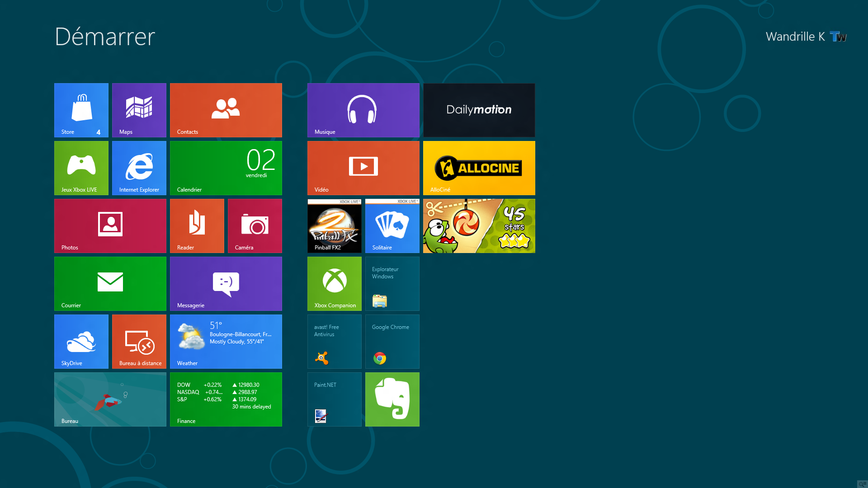Open the Paint.NET tile
The height and width of the screenshot is (488, 868).
(x=335, y=399)
